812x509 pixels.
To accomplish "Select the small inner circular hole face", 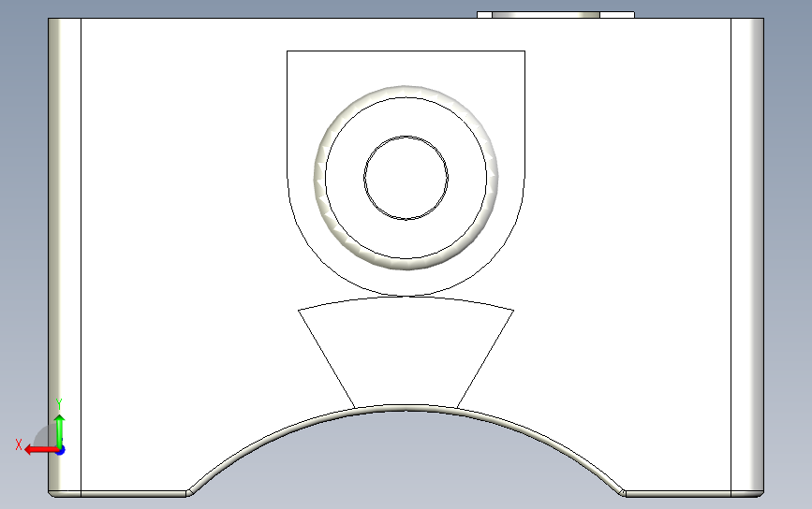I will pyautogui.click(x=406, y=178).
